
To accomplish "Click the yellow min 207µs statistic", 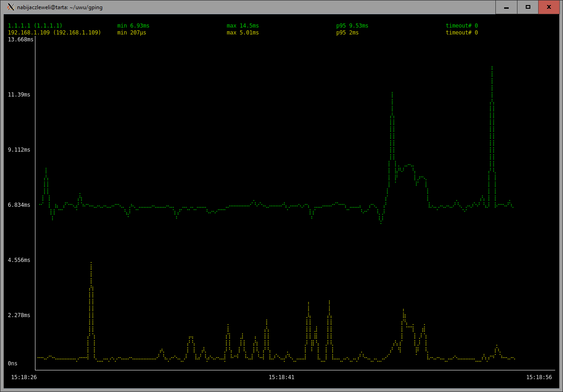I will click(132, 33).
